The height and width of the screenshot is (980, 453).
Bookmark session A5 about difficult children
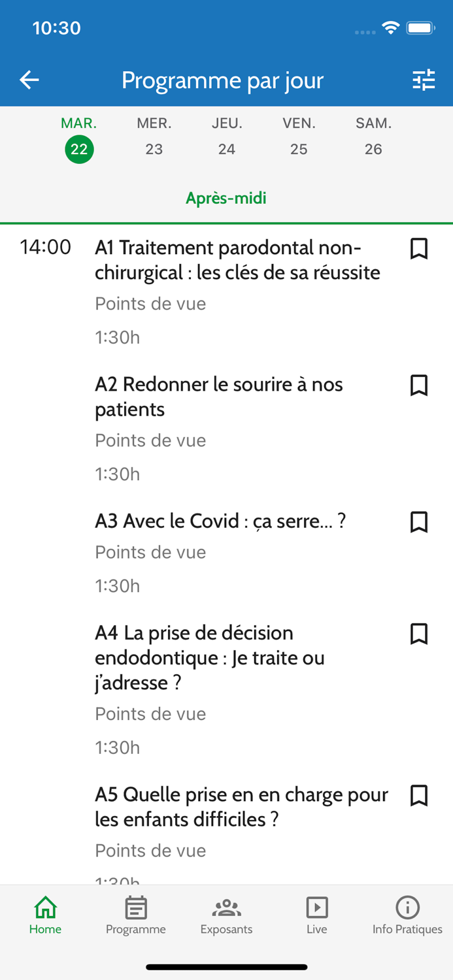click(419, 796)
